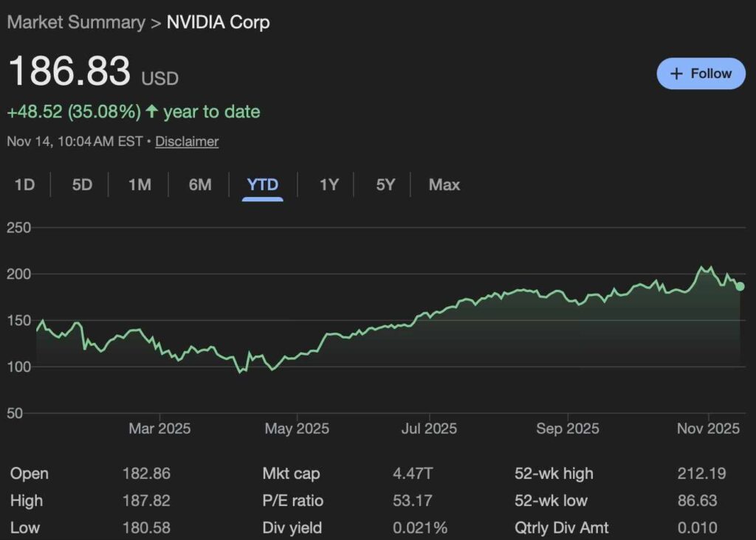This screenshot has width=756, height=540.
Task: Click the NVIDIA Corp breadcrumb title
Action: tap(219, 22)
